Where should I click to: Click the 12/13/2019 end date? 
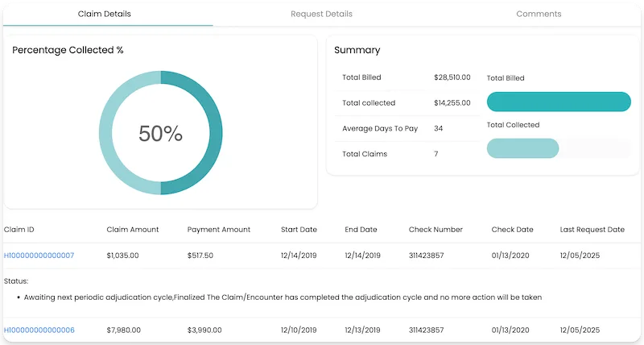point(362,330)
